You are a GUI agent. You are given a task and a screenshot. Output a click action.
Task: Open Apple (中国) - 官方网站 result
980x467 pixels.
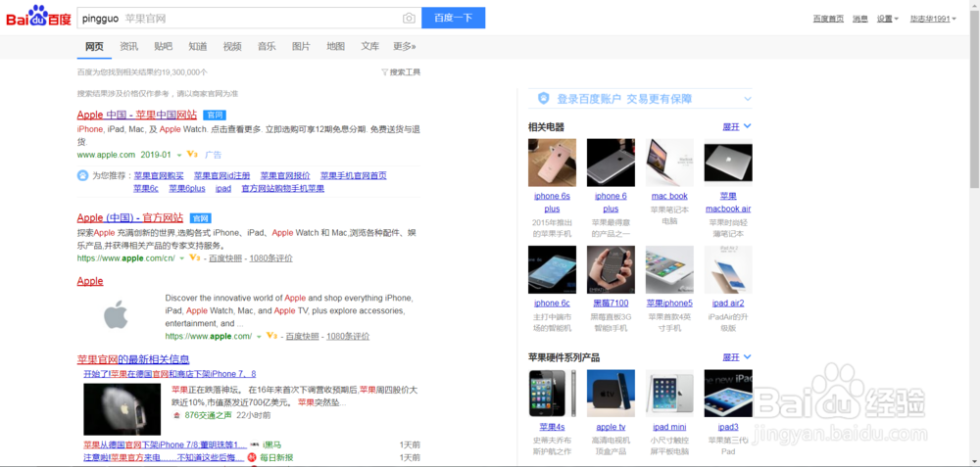click(130, 218)
